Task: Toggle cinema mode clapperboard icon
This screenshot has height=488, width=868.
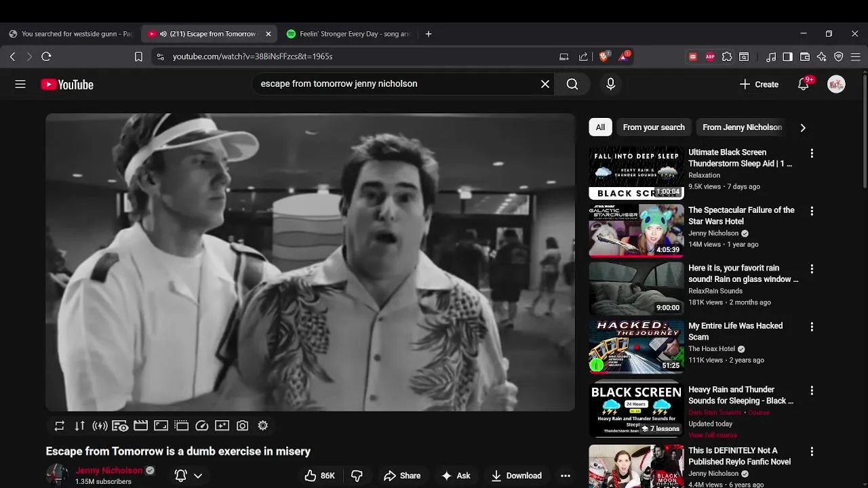Action: point(140,426)
